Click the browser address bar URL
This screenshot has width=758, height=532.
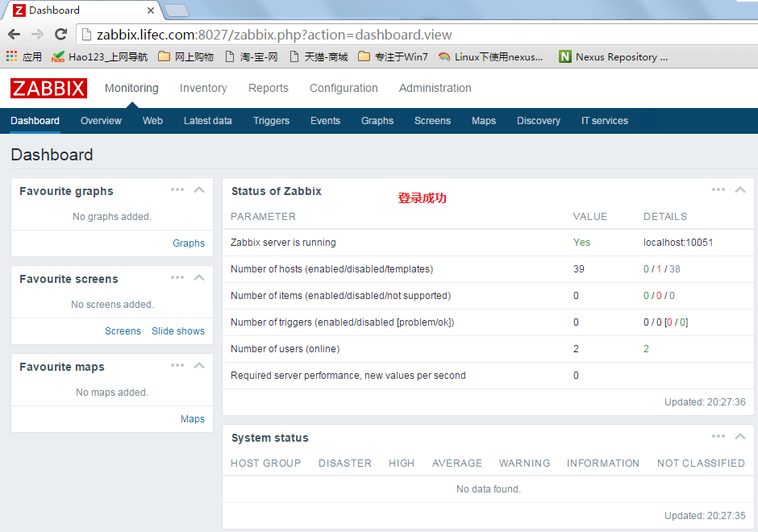click(x=274, y=35)
